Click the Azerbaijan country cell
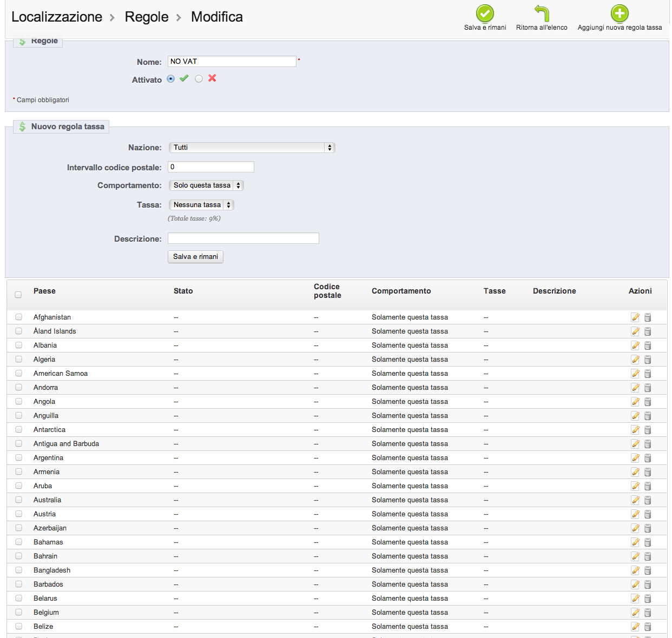The height and width of the screenshot is (638, 672). (50, 528)
